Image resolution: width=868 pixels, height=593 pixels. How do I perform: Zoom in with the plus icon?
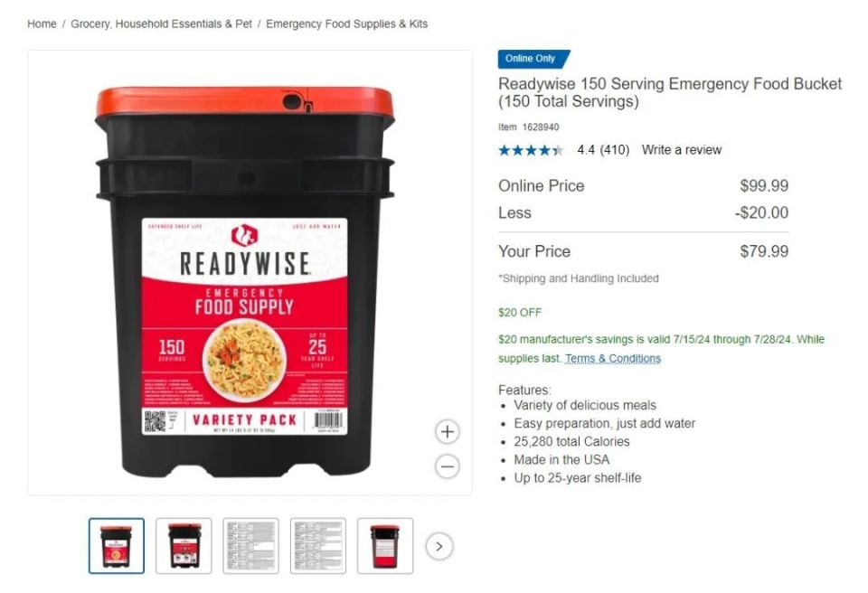tap(448, 432)
